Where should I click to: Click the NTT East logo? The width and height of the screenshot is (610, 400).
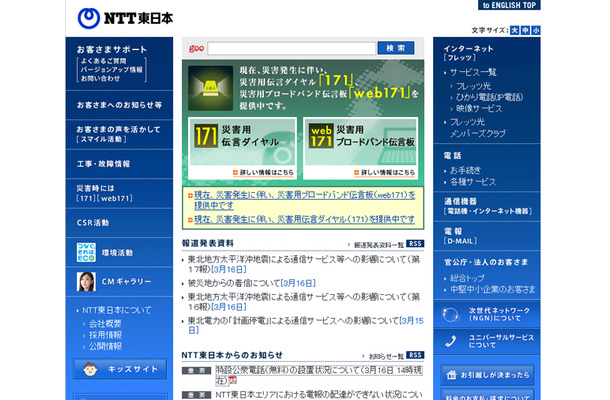click(x=125, y=18)
